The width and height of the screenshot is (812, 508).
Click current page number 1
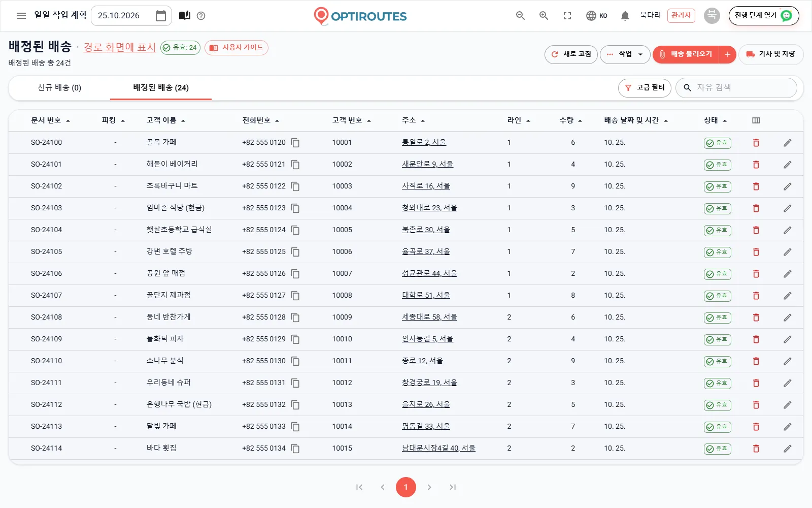click(x=406, y=487)
